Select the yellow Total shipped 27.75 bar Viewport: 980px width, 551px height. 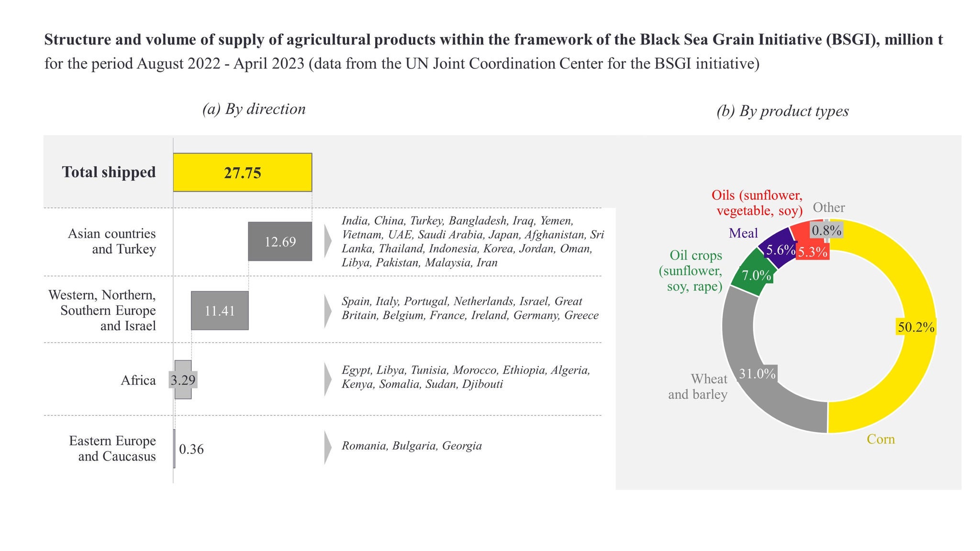(x=242, y=172)
